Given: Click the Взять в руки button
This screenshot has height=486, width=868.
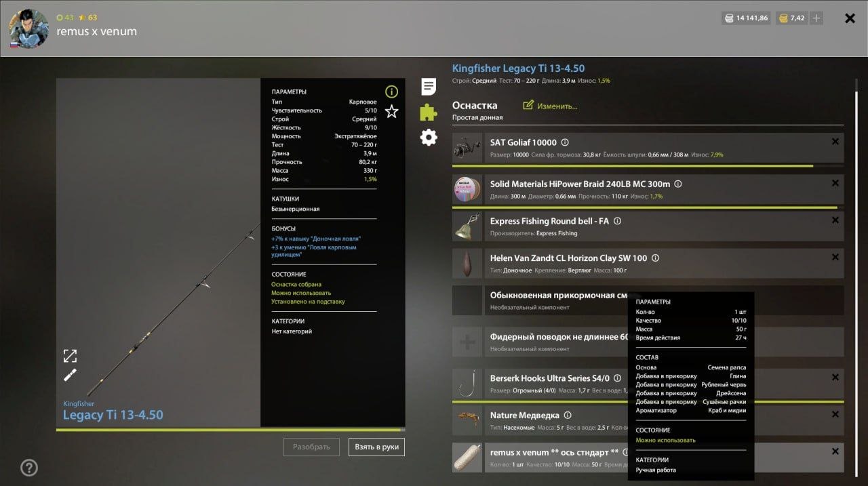Looking at the screenshot, I should click(x=376, y=447).
